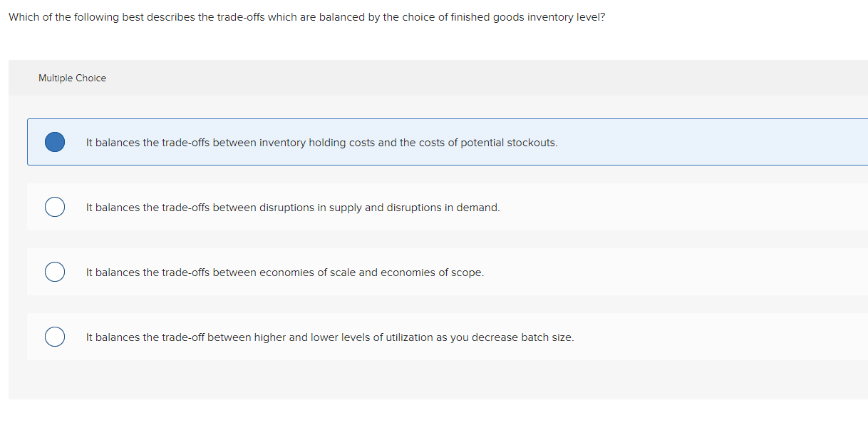Image resolution: width=868 pixels, height=443 pixels.
Task: Click the phrase finished goods inventory level
Action: 525,16
